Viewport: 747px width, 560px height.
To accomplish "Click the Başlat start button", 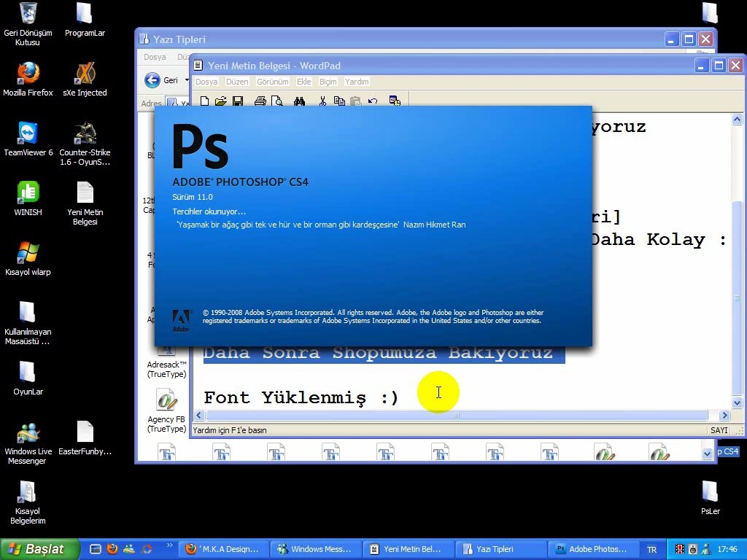I will pyautogui.click(x=39, y=549).
